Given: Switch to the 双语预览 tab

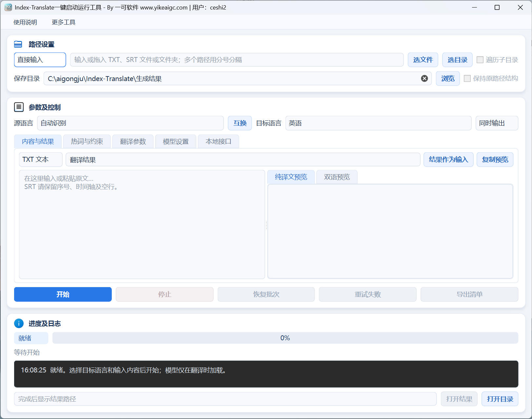Looking at the screenshot, I should pyautogui.click(x=337, y=177).
